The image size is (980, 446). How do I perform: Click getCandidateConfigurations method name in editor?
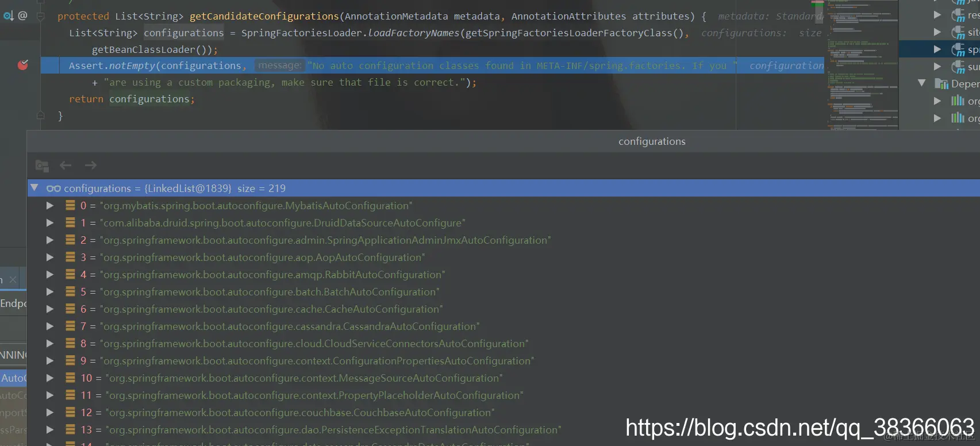(x=264, y=16)
